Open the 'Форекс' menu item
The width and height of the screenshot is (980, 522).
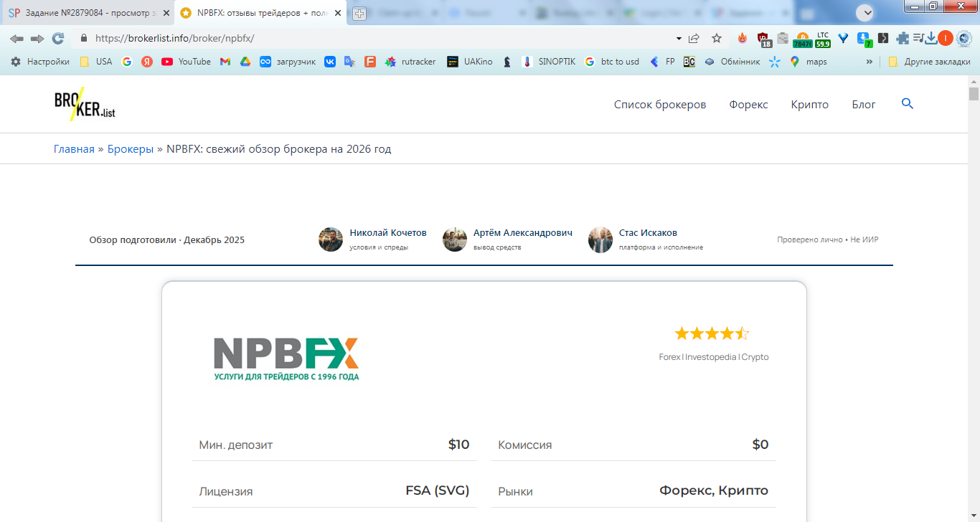click(749, 105)
